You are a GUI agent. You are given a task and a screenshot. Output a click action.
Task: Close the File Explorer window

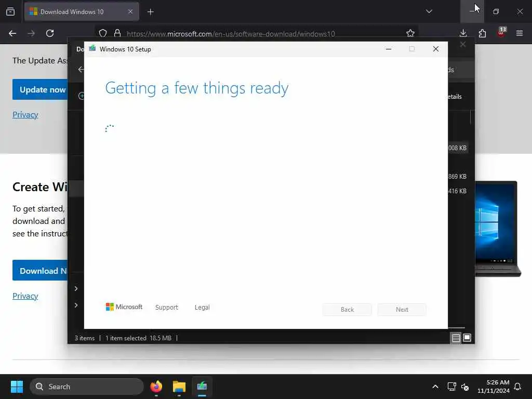click(463, 45)
